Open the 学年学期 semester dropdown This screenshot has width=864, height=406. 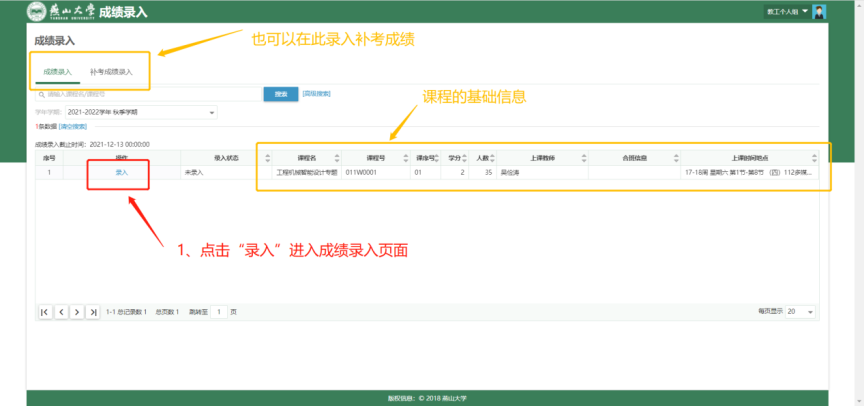tap(141, 112)
